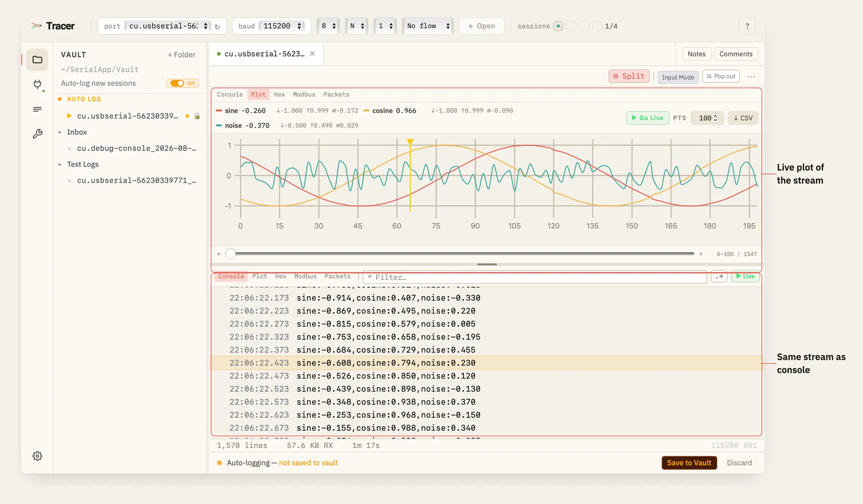Switch top pane to Hex tab

tap(279, 94)
